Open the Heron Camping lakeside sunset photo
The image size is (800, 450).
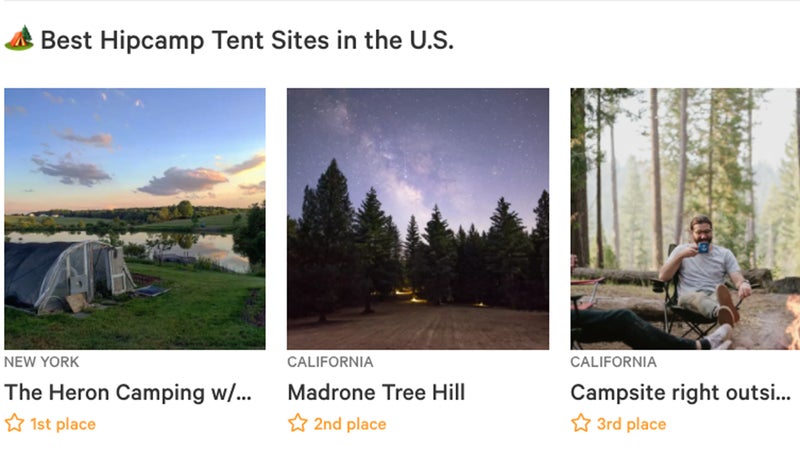(x=135, y=219)
